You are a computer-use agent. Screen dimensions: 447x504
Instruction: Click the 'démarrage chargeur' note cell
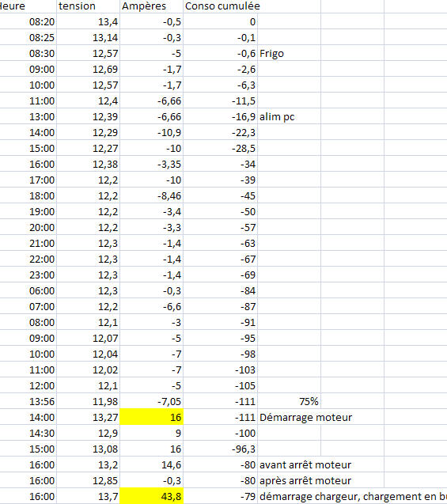click(x=353, y=496)
